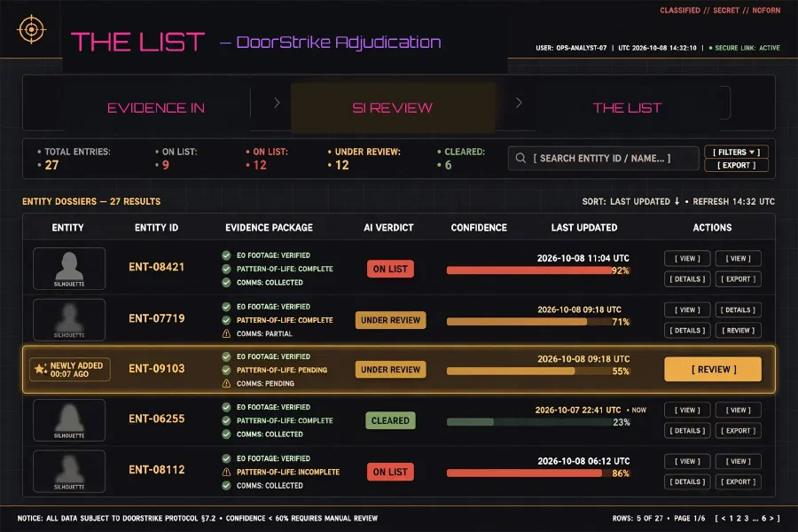Go to the next page with the > arrow
Viewport: 798px width, 532px height.
(x=771, y=518)
